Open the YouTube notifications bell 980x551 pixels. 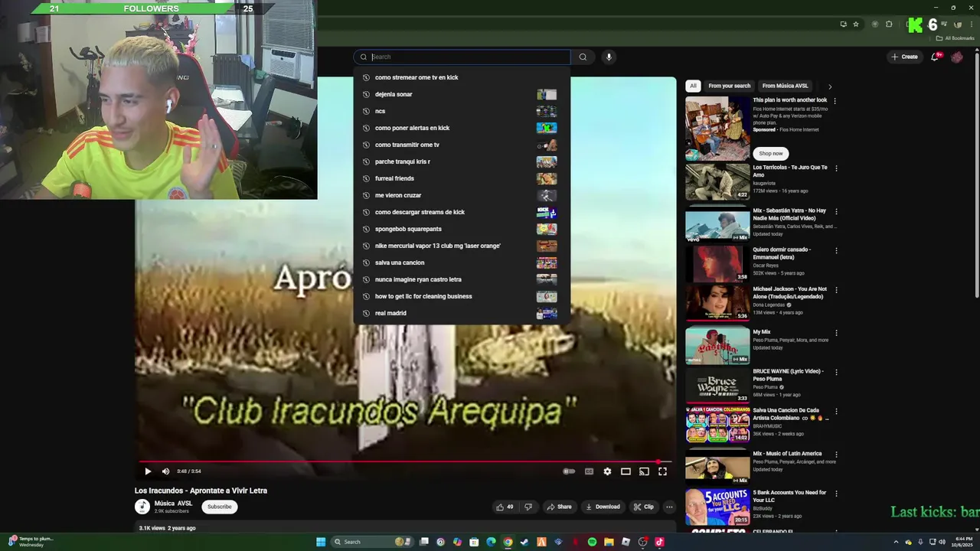pos(935,57)
